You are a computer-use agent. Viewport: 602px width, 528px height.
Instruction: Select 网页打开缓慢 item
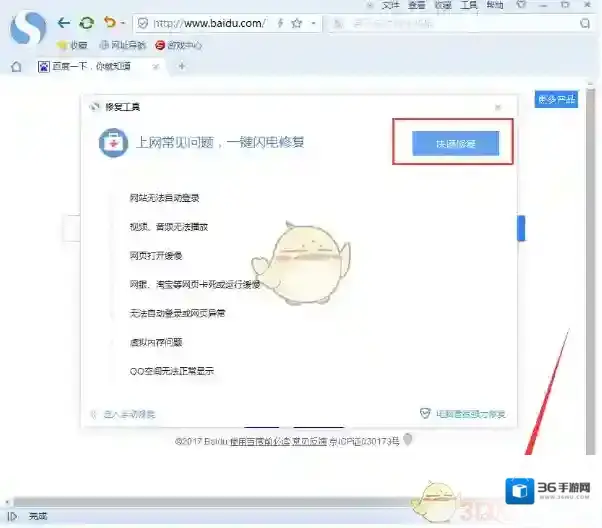point(156,256)
